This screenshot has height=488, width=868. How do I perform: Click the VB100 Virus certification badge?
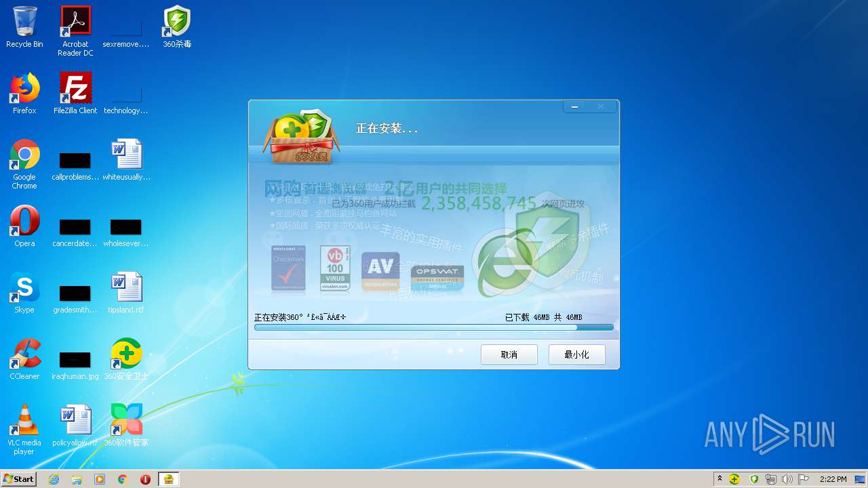tap(335, 268)
